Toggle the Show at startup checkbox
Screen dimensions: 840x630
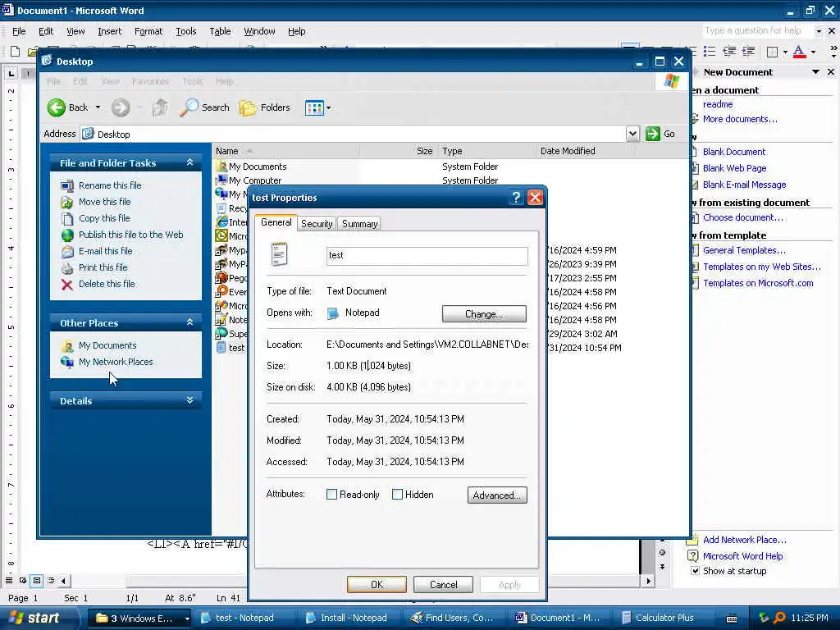(x=695, y=571)
